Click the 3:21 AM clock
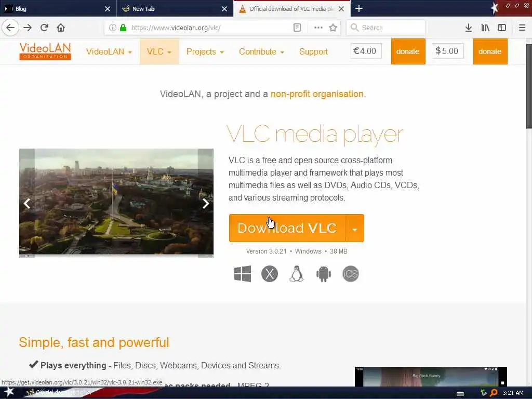 click(x=513, y=393)
